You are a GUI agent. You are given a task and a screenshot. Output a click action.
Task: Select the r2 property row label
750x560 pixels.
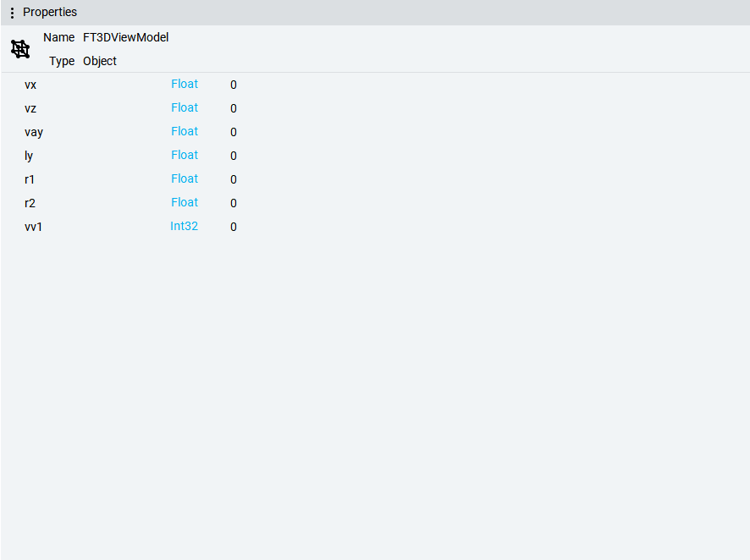tap(30, 203)
